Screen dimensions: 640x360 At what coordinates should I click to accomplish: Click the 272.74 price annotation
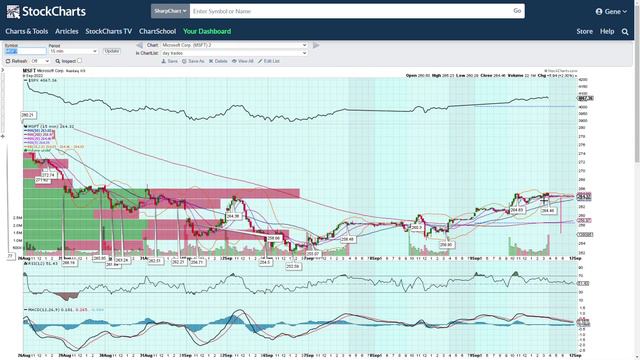pyautogui.click(x=48, y=175)
